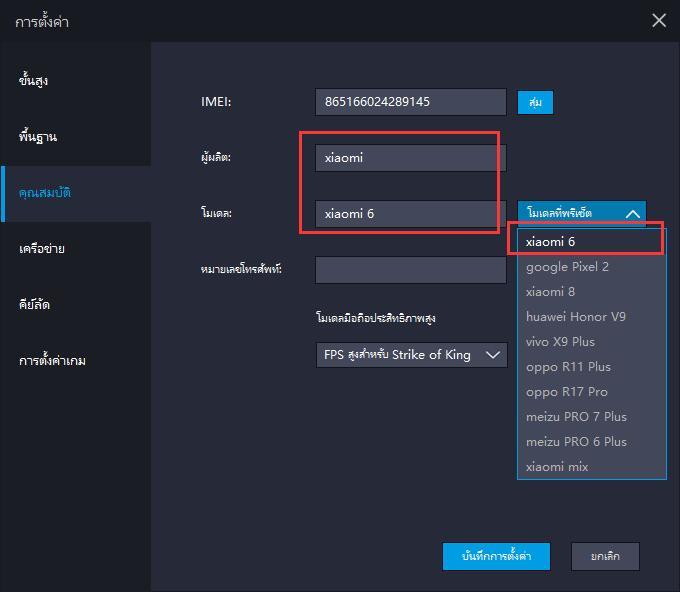Click the empty phone number field
This screenshot has height=592, width=680.
tap(410, 270)
